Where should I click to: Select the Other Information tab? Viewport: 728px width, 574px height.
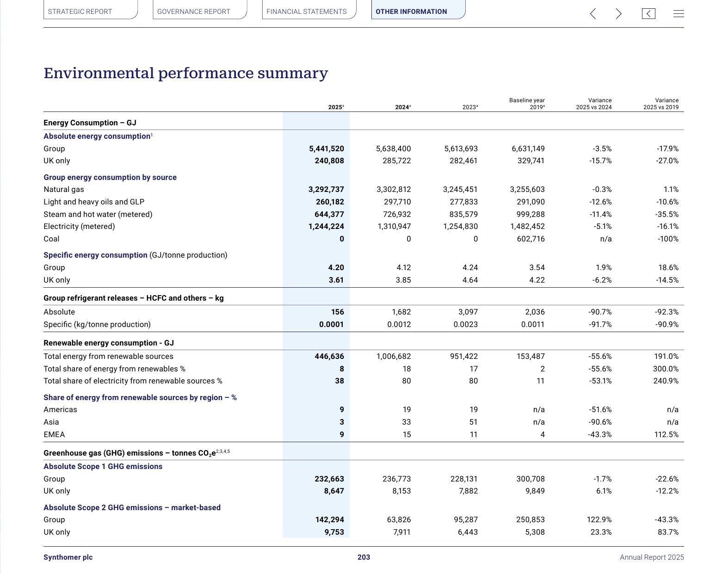click(x=418, y=10)
